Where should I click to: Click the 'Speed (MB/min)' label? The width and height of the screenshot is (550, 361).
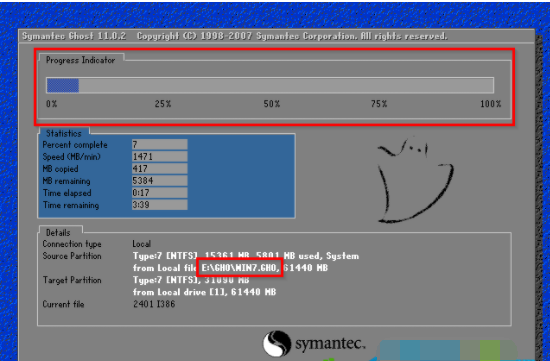[x=72, y=157]
